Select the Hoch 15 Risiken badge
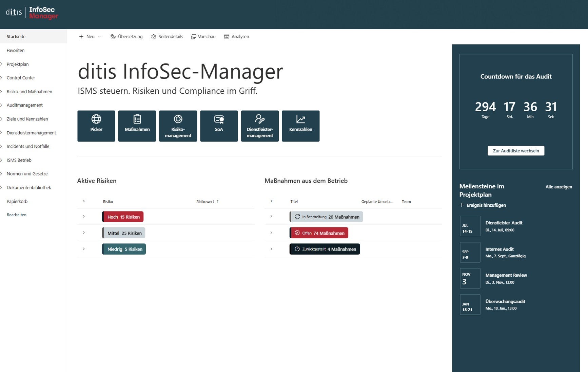Viewport: 588px width, 372px height. tap(123, 217)
